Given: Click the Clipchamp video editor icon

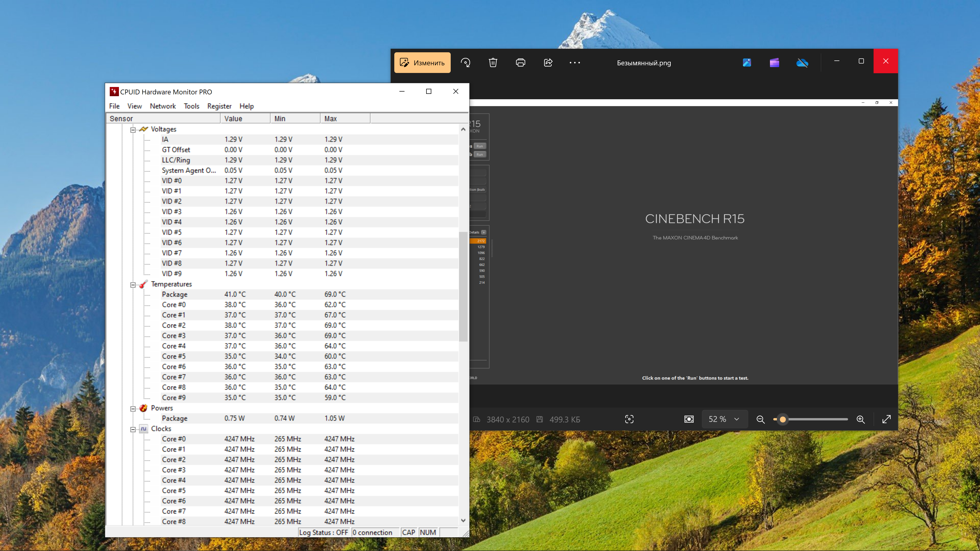Looking at the screenshot, I should point(774,63).
